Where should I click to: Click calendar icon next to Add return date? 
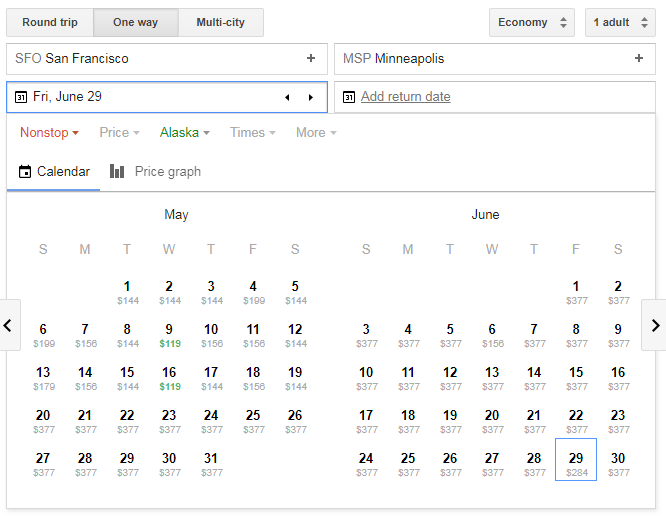349,97
